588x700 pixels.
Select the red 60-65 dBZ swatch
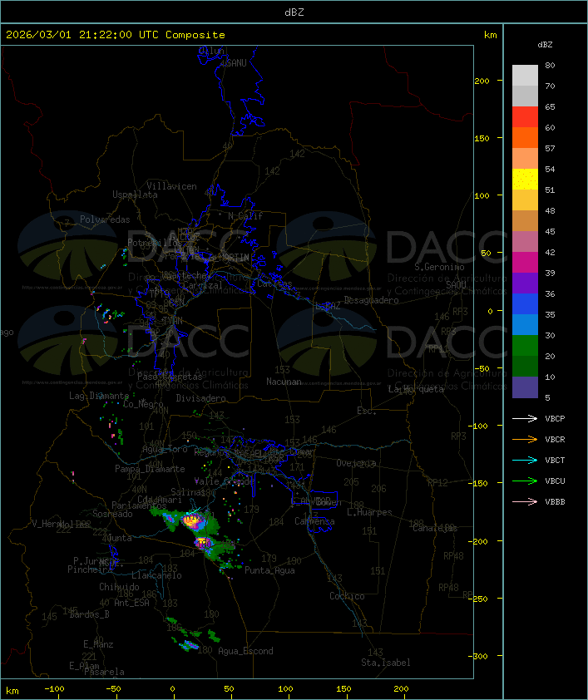pos(525,117)
